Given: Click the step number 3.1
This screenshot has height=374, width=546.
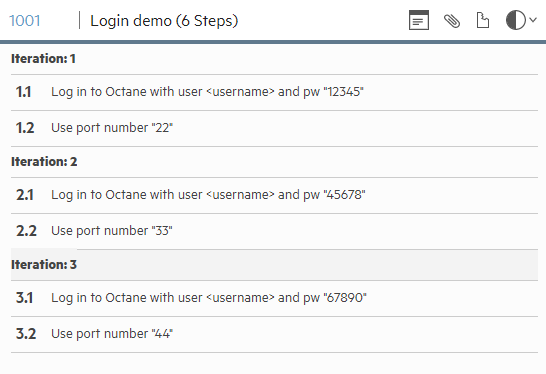Looking at the screenshot, I should [24, 298].
